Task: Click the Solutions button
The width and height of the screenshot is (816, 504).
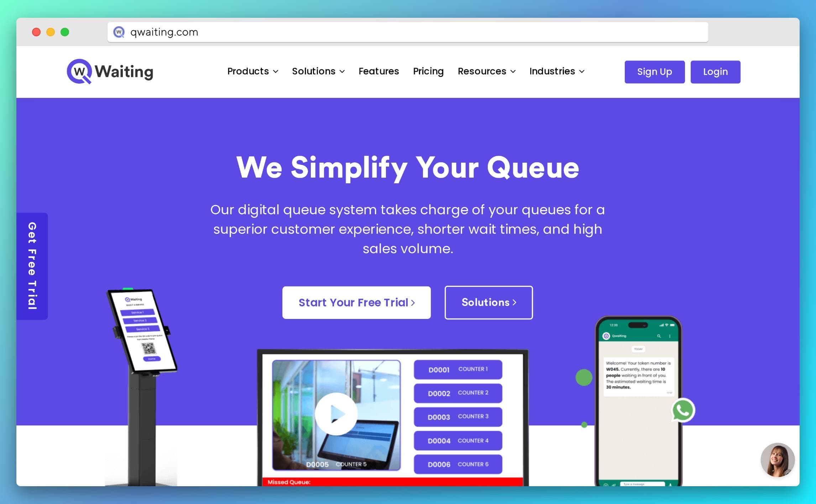Action: pyautogui.click(x=488, y=302)
